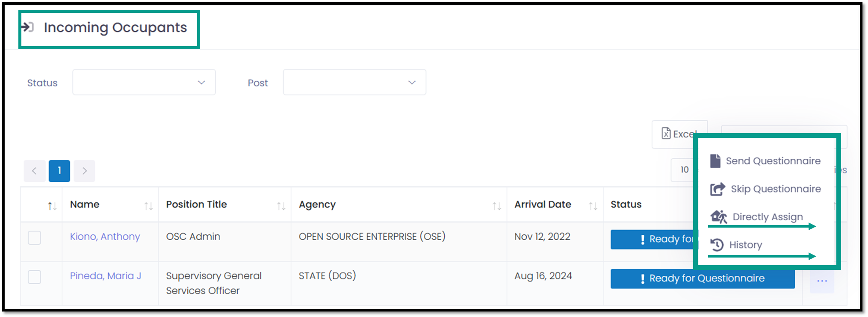This screenshot has width=868, height=317.
Task: Open Kiono, Anthony name link
Action: click(x=105, y=237)
